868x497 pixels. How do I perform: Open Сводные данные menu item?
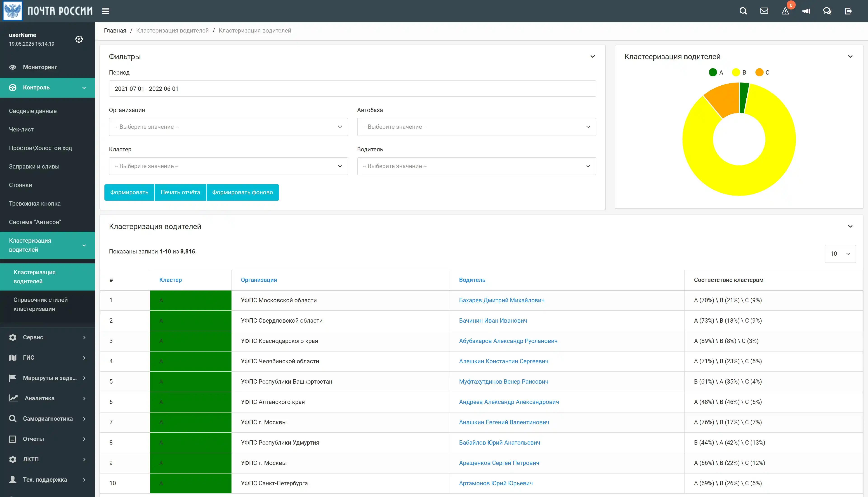point(33,111)
